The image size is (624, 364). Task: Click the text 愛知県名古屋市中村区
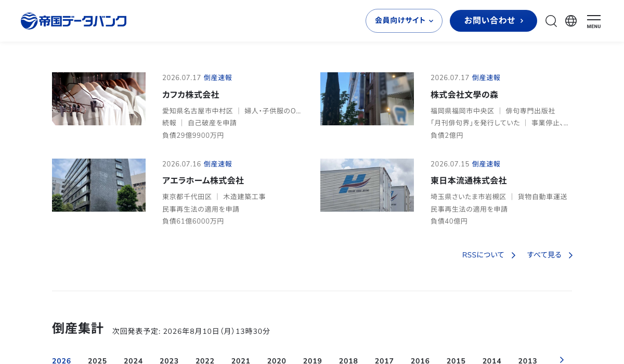198,111
